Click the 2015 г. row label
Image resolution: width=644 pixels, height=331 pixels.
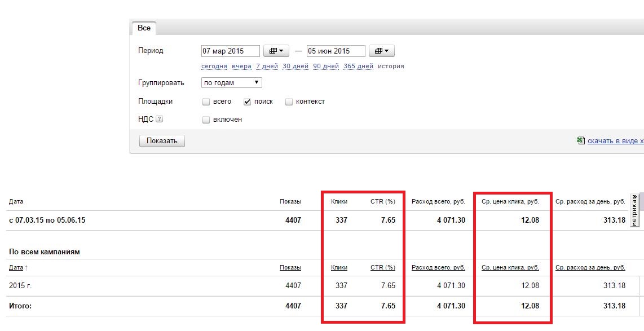pyautogui.click(x=20, y=286)
